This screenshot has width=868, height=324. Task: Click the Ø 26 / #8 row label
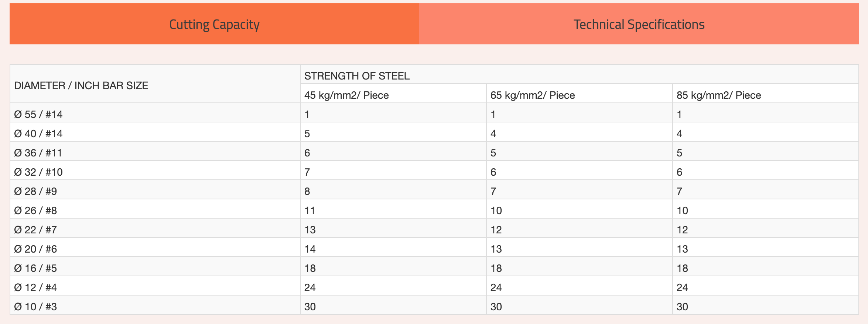point(35,210)
